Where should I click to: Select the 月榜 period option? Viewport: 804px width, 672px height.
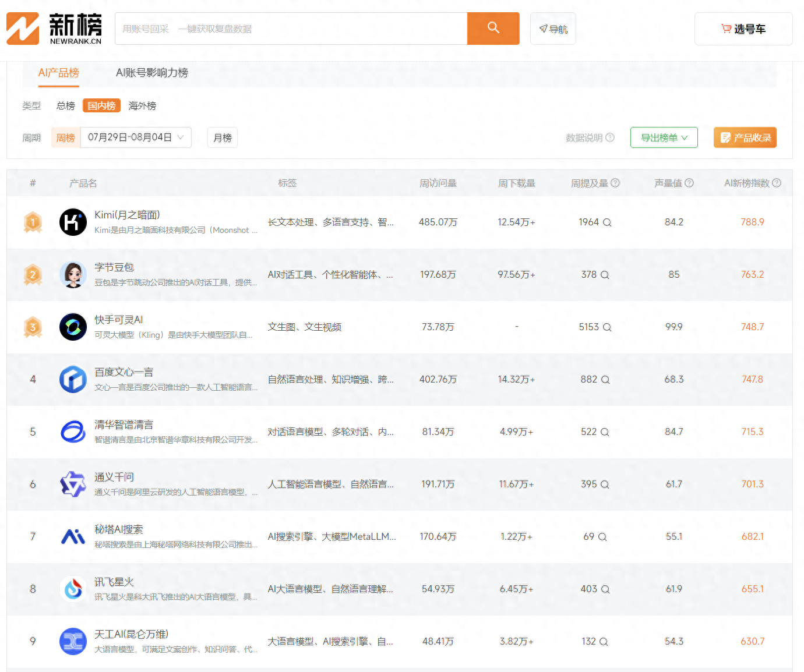pyautogui.click(x=223, y=137)
